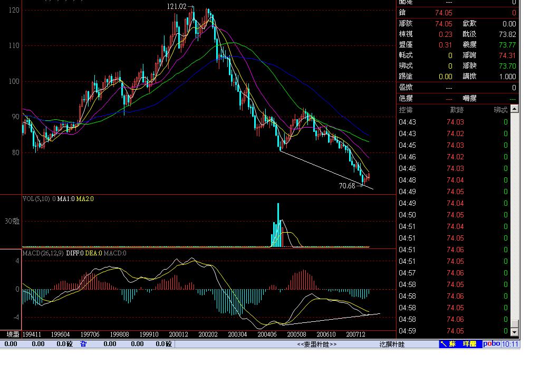The height and width of the screenshot is (392, 540).
Task: Click the red 0.31 percent value
Action: [x=445, y=45]
